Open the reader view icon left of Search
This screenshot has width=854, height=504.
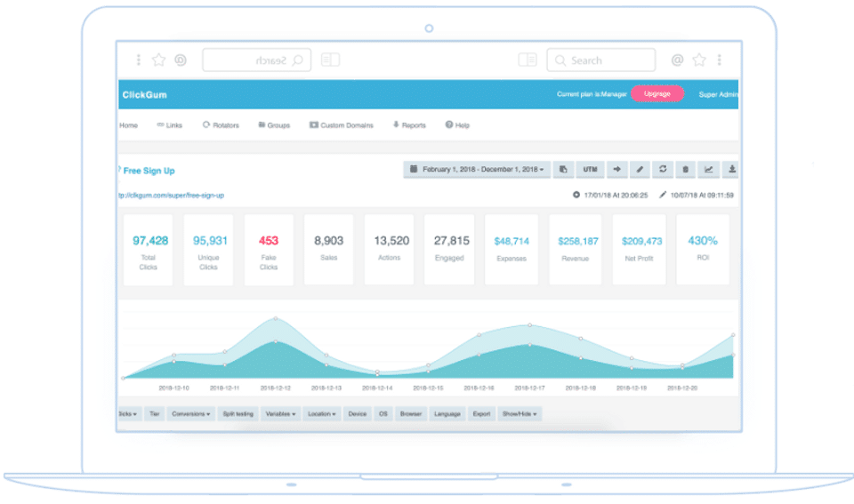click(528, 60)
